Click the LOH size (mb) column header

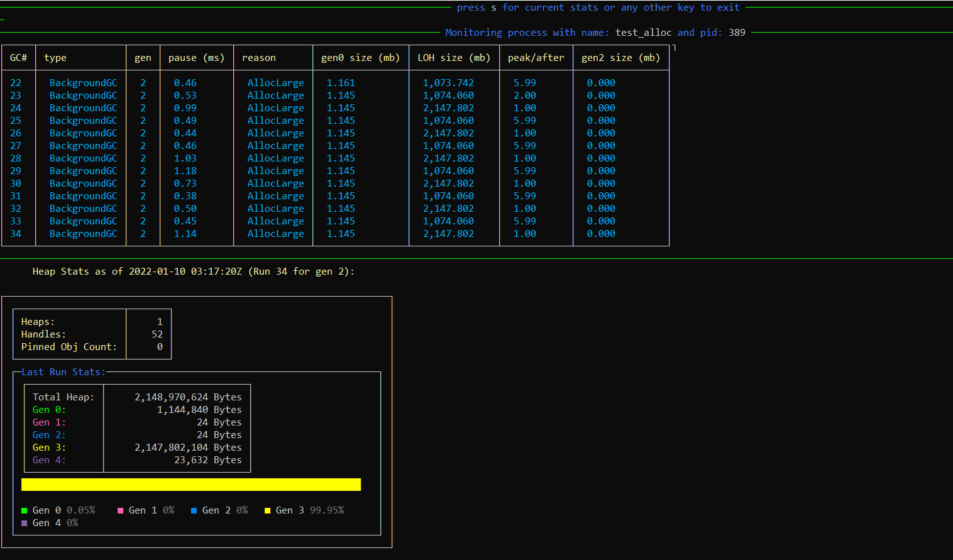453,58
